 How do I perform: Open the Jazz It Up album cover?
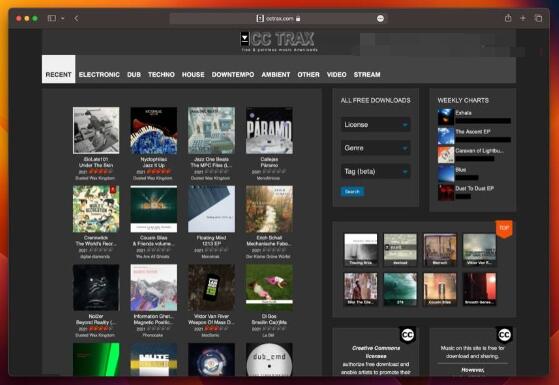click(x=154, y=130)
